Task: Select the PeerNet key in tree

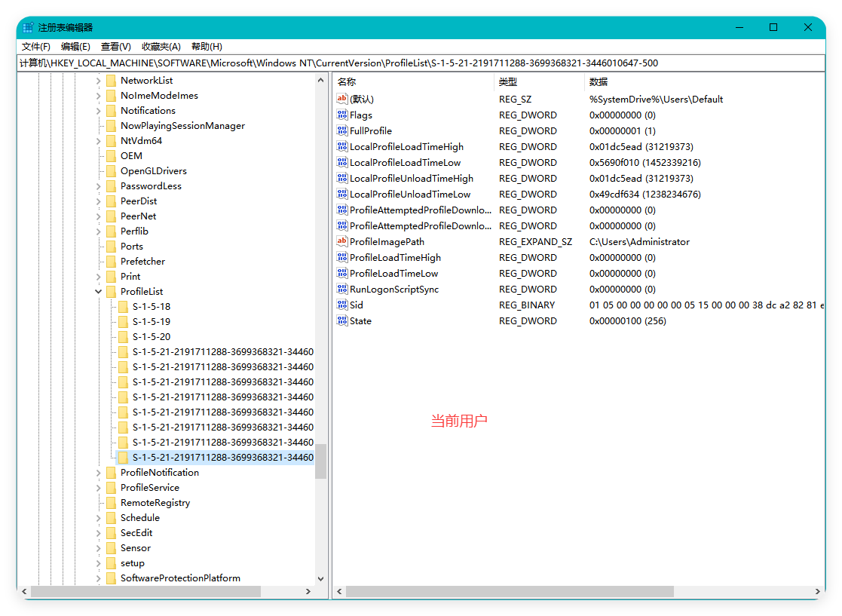Action: click(138, 216)
